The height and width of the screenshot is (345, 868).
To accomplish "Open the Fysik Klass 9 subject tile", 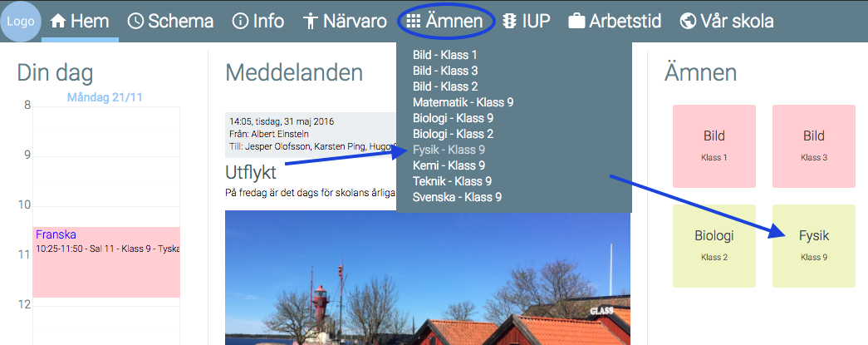I will coord(814,246).
